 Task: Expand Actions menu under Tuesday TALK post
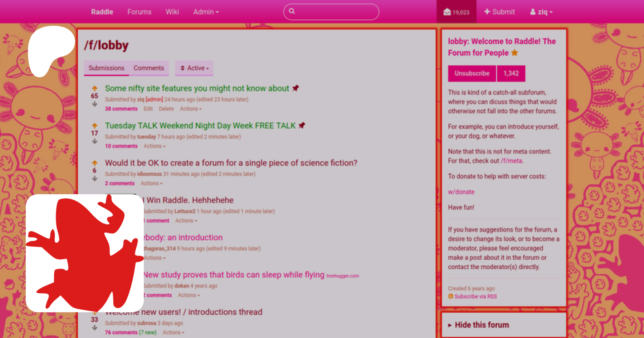(x=154, y=146)
